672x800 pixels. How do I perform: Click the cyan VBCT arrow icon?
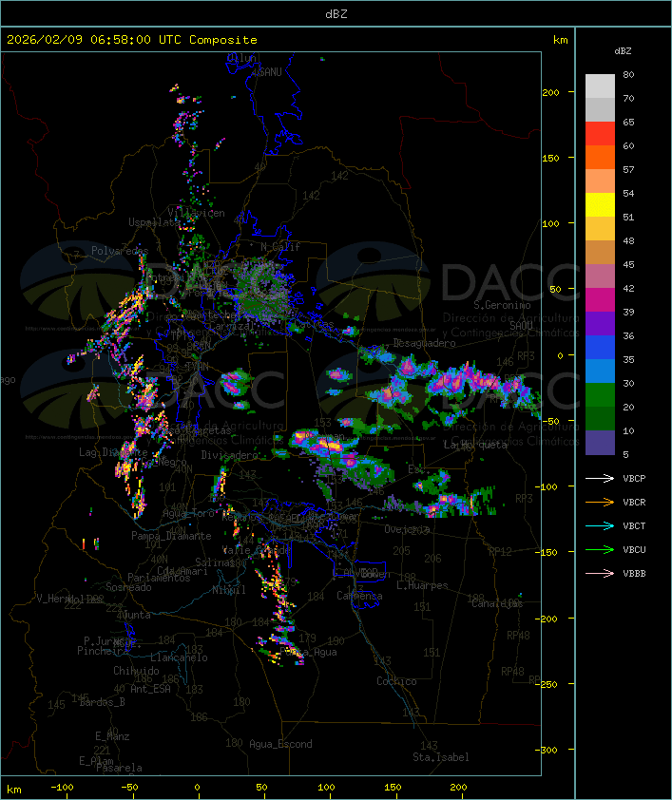point(600,526)
